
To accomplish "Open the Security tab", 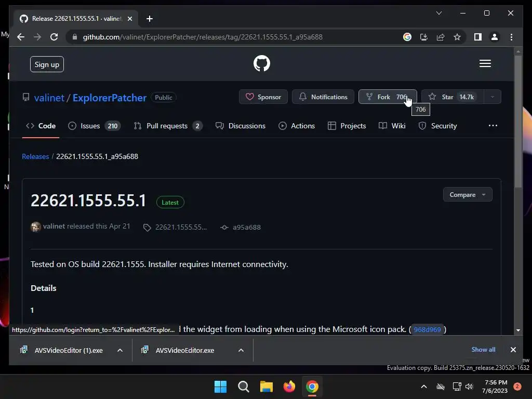I will point(437,126).
